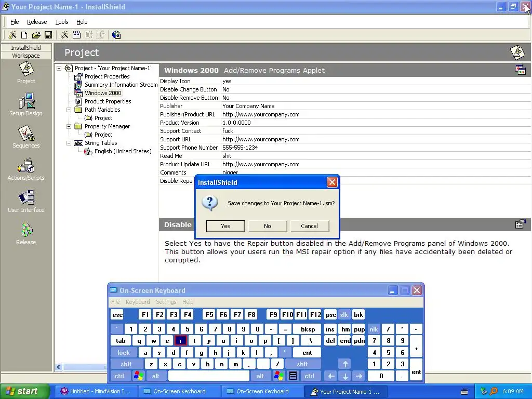Click Cancel in the save dialog
The image size is (532, 399).
(x=309, y=226)
